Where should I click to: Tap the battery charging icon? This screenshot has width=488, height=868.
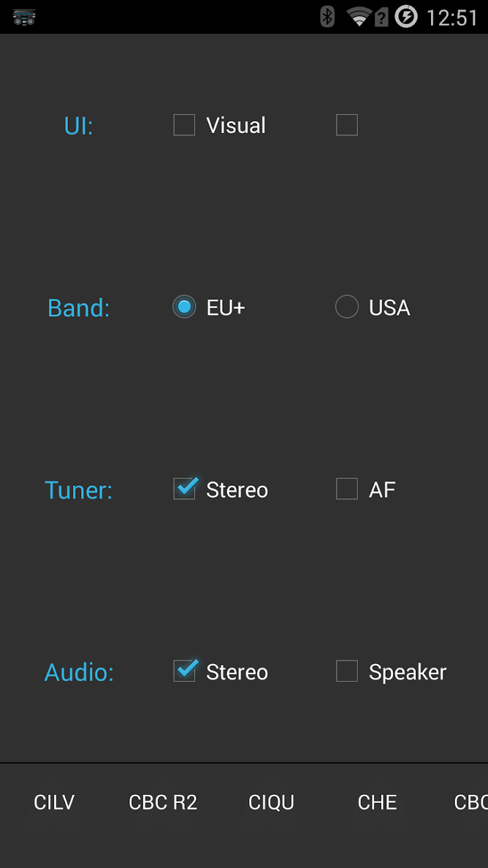pos(406,17)
